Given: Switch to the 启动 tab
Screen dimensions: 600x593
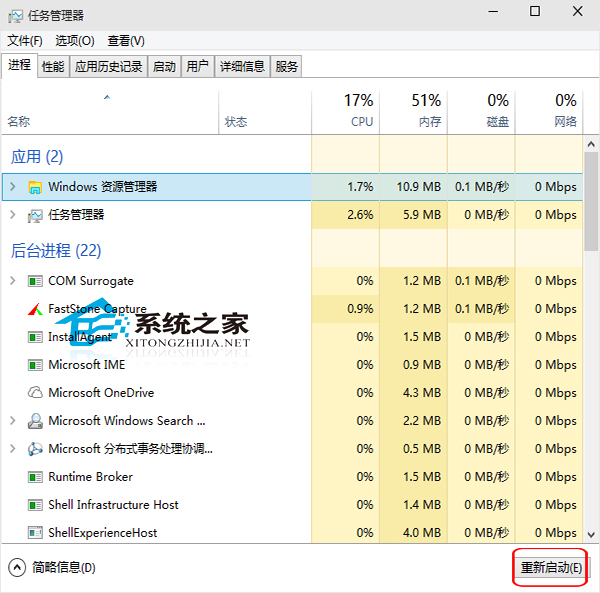Looking at the screenshot, I should point(164,67).
